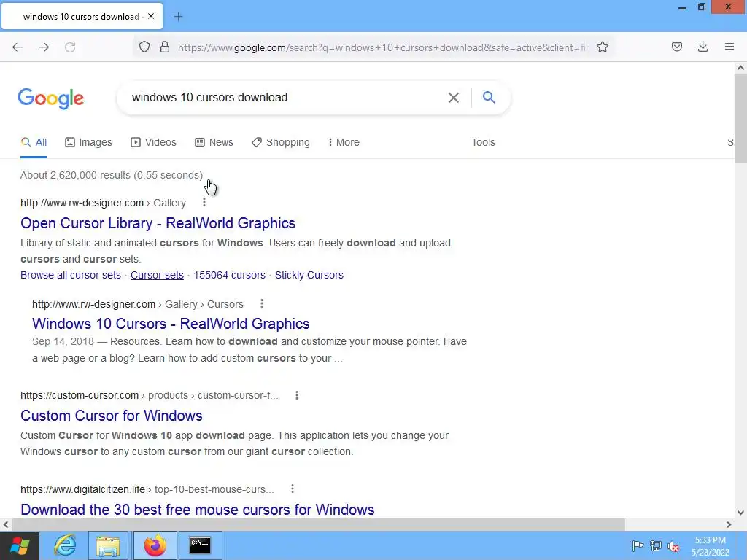
Task: Open the Firefox downloads panel
Action: pos(703,47)
